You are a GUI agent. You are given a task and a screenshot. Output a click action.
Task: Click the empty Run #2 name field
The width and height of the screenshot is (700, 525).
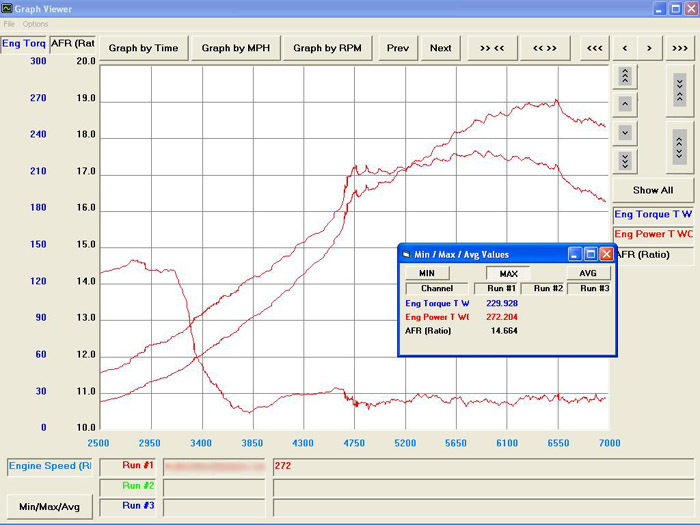pos(214,488)
